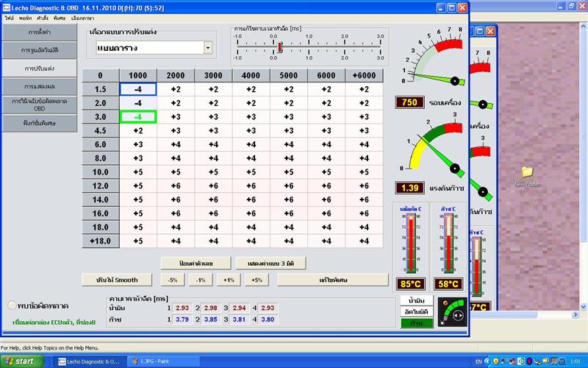Click the RPM gauge dial
Viewport: 588px width, 368px height.
435,57
